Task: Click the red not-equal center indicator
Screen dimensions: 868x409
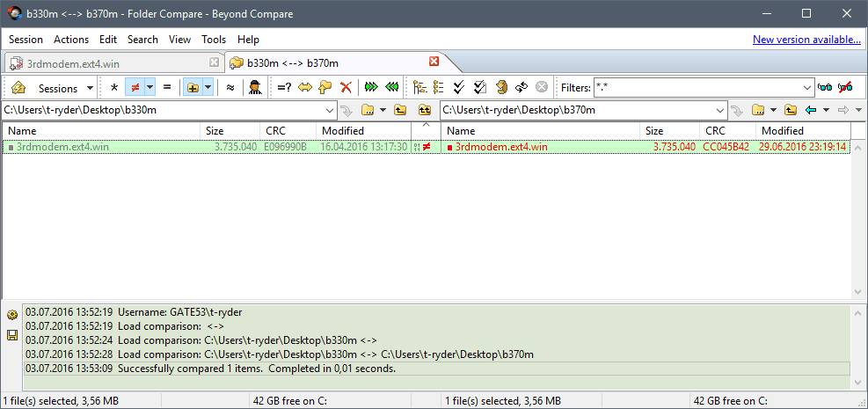Action: click(427, 147)
